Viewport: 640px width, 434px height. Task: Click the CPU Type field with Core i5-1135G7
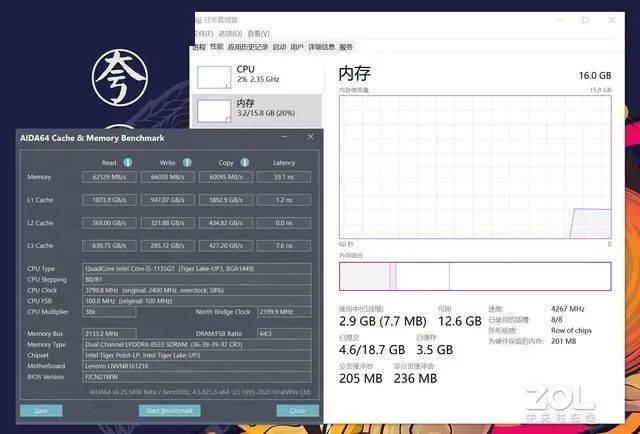[x=197, y=269]
